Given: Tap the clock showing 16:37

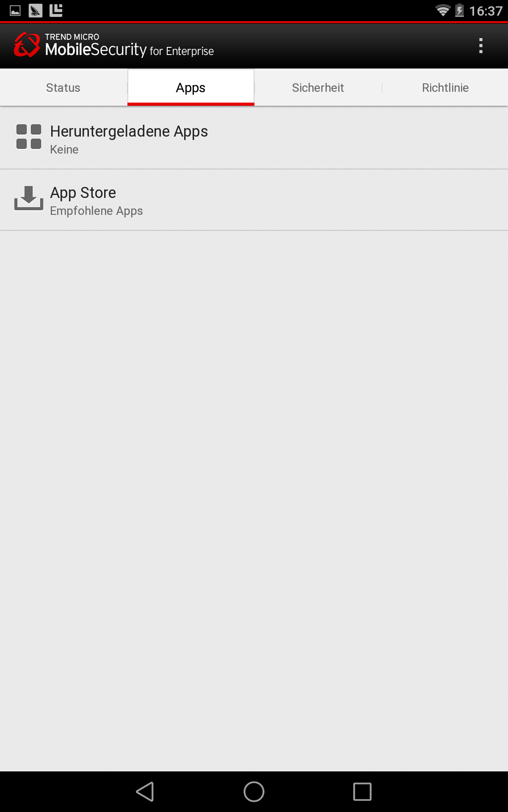Looking at the screenshot, I should (486, 11).
